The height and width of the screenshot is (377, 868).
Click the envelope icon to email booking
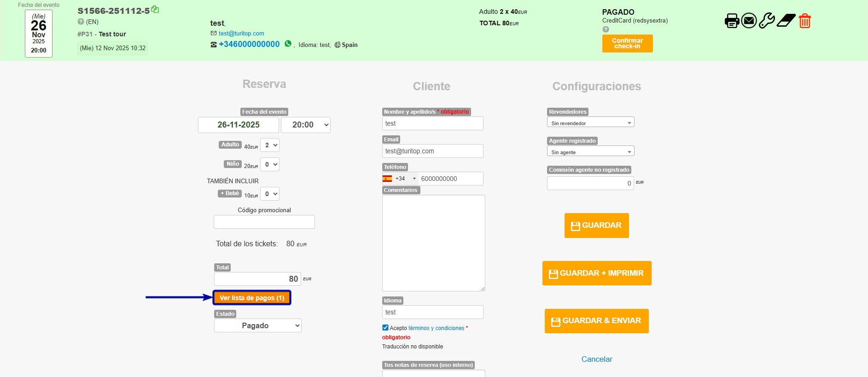[x=749, y=21]
